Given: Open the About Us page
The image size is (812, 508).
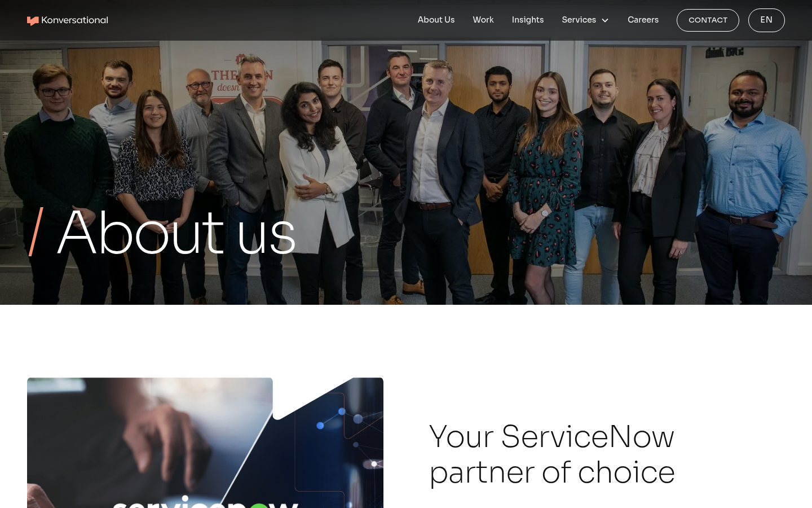Looking at the screenshot, I should tap(436, 20).
